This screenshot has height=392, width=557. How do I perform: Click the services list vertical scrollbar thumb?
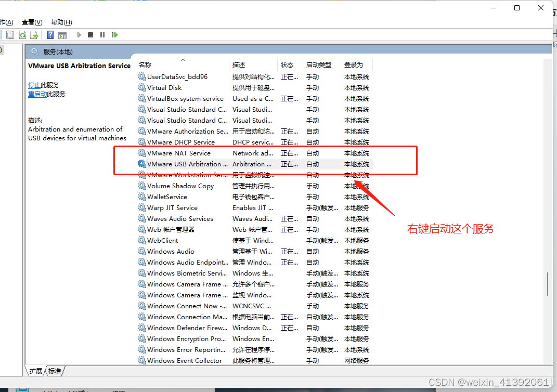(x=548, y=284)
